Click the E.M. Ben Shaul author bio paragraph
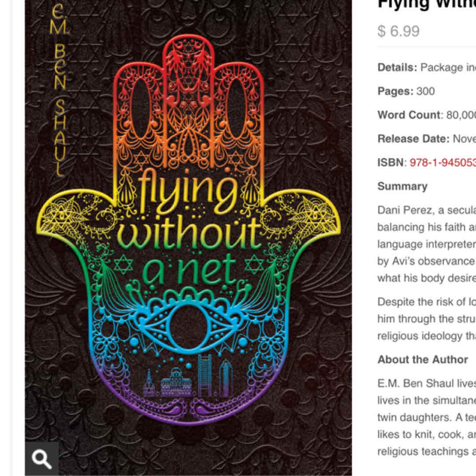The height and width of the screenshot is (476, 476). (427, 417)
